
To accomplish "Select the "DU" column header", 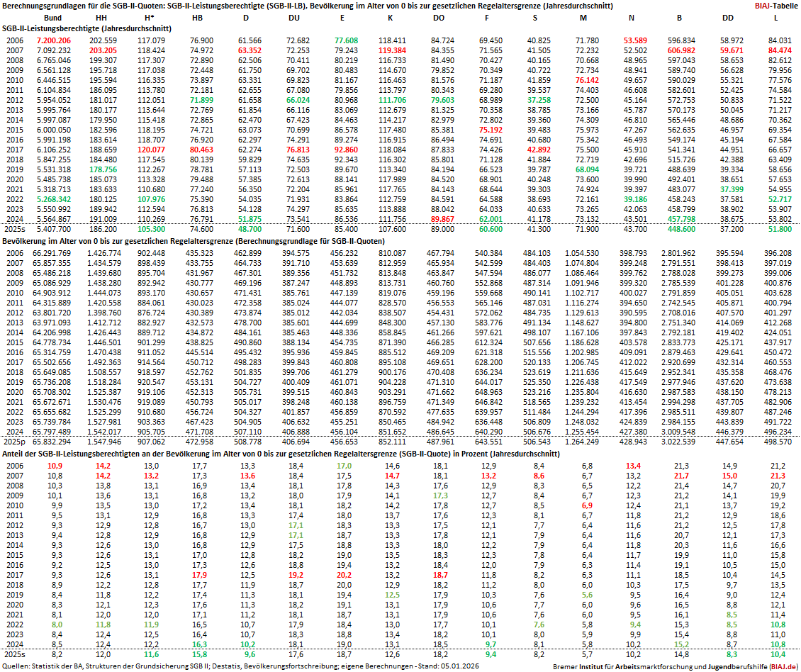I will click(x=293, y=17).
